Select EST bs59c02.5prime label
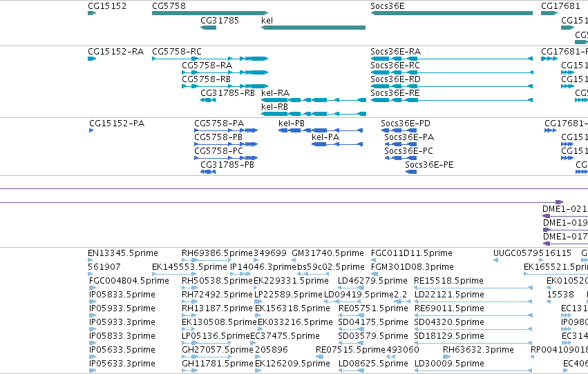588x374 pixels. [x=331, y=267]
